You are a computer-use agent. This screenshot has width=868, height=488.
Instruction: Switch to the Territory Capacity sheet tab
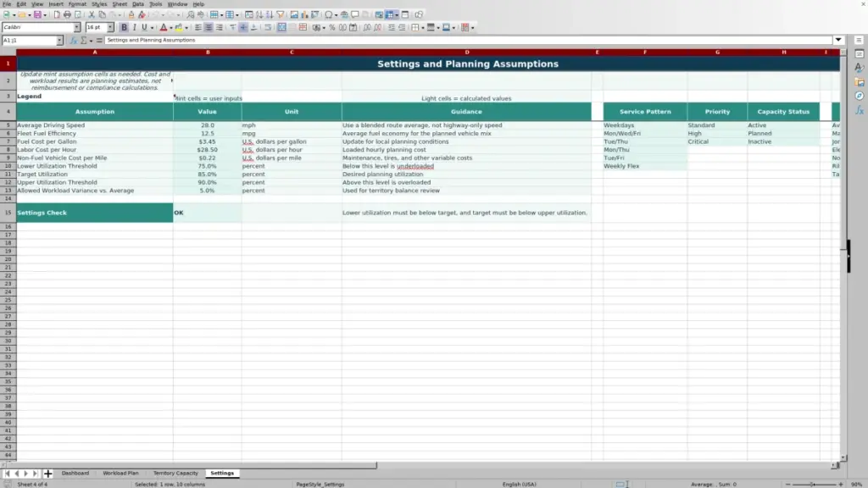(175, 473)
